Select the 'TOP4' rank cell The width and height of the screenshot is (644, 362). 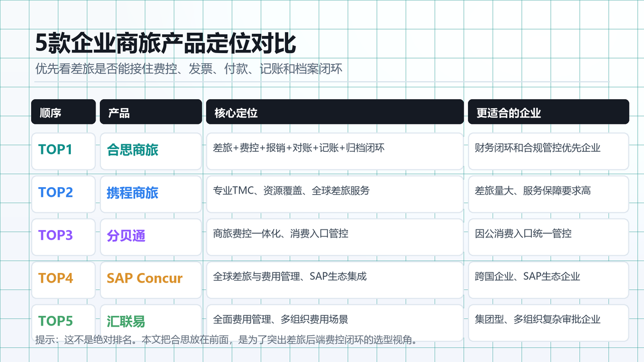click(63, 280)
